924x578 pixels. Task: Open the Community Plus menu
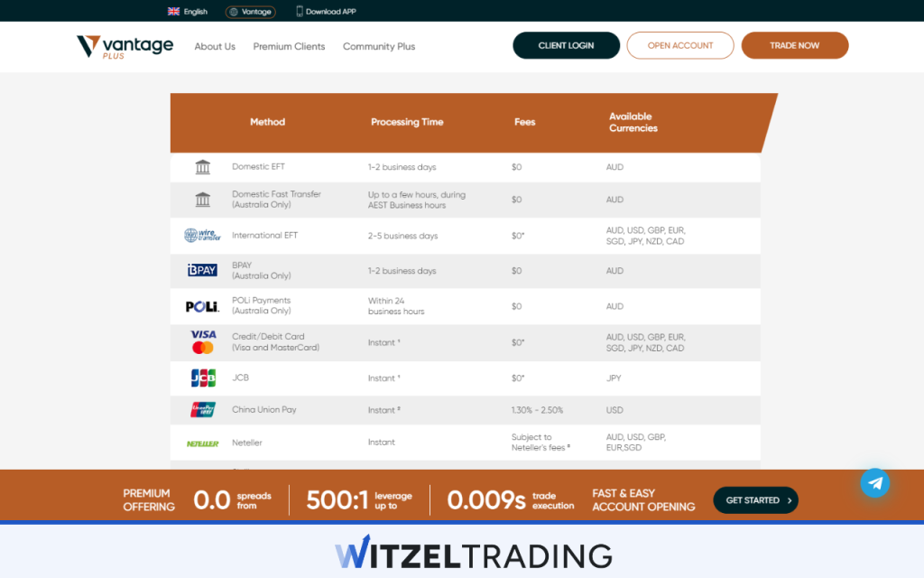[379, 47]
